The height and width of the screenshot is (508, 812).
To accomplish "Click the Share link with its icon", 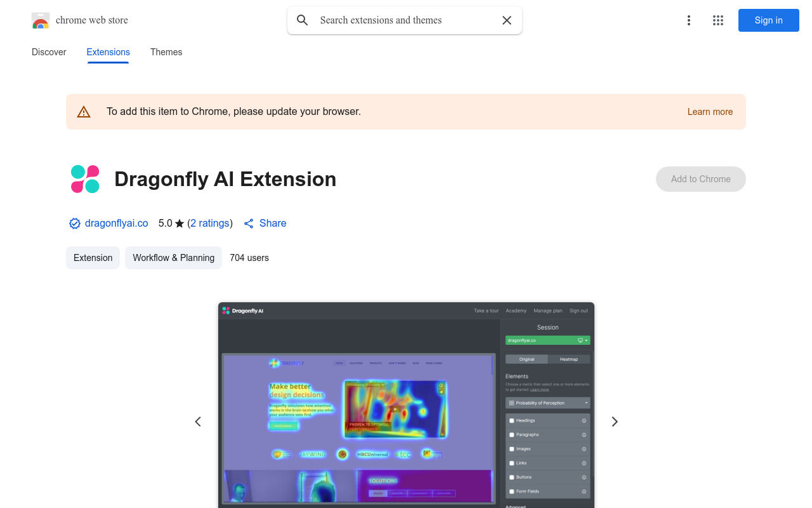I will click(265, 224).
